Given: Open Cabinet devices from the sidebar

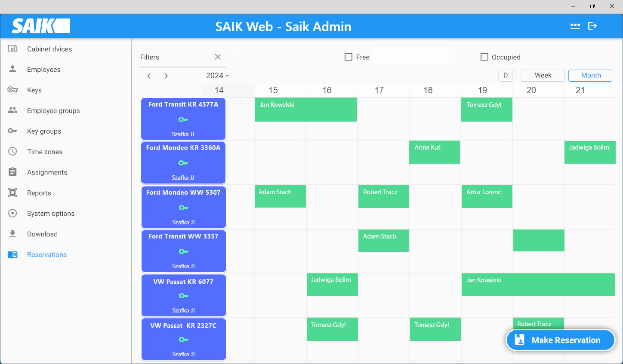Looking at the screenshot, I should 49,49.
